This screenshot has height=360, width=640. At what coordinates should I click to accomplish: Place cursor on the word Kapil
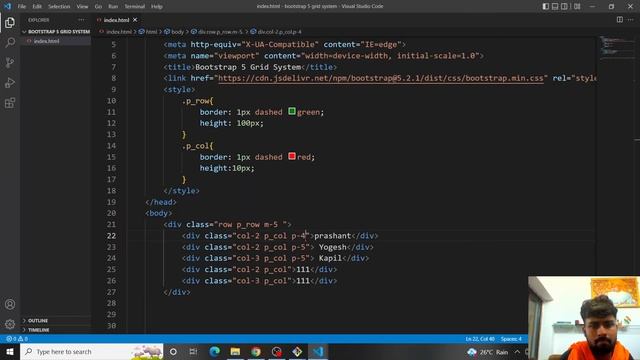330,258
